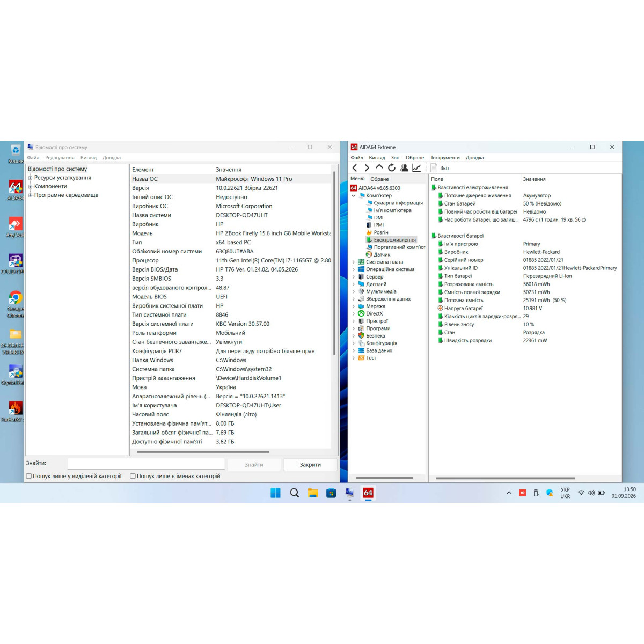Toggle Пошук лише у виділеній категорії checkbox
The width and height of the screenshot is (644, 644).
pos(29,476)
